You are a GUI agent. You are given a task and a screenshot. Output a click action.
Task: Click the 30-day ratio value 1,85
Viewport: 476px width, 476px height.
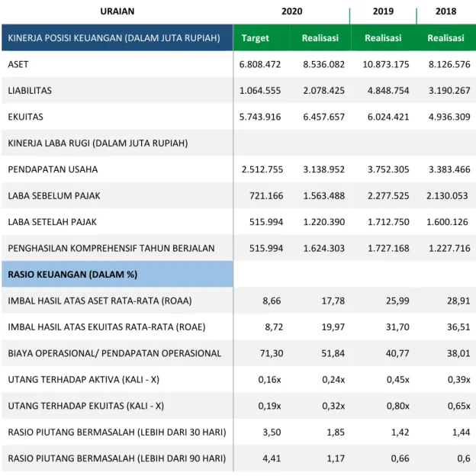(x=336, y=433)
